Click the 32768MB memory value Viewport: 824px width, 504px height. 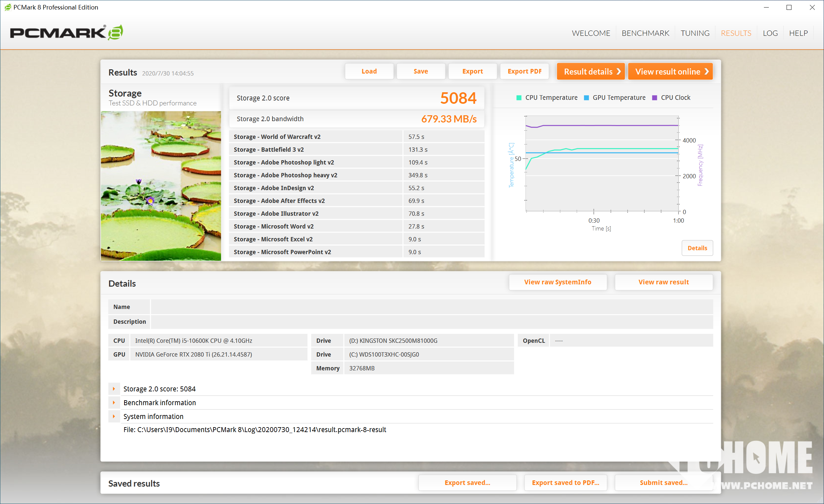click(x=362, y=368)
